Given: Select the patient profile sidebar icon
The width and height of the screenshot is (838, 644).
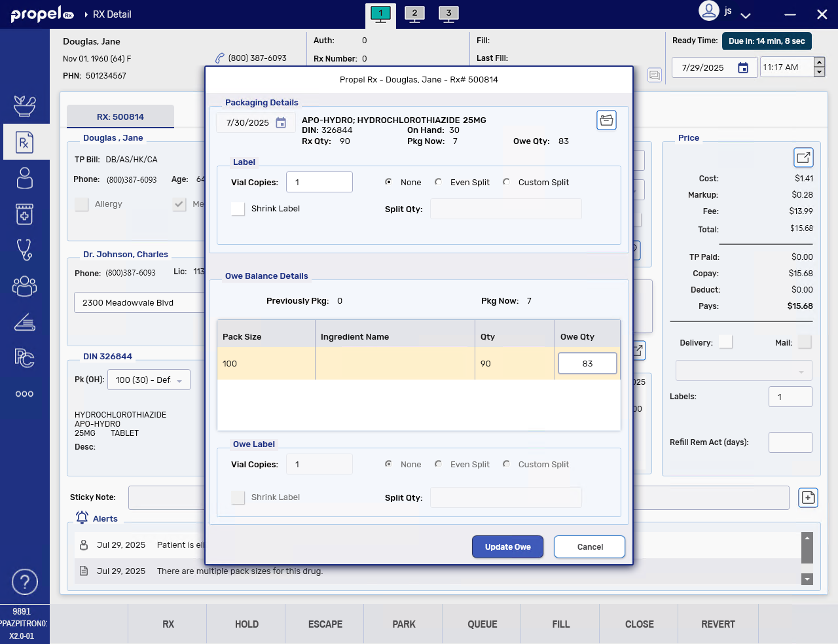Looking at the screenshot, I should (x=24, y=178).
